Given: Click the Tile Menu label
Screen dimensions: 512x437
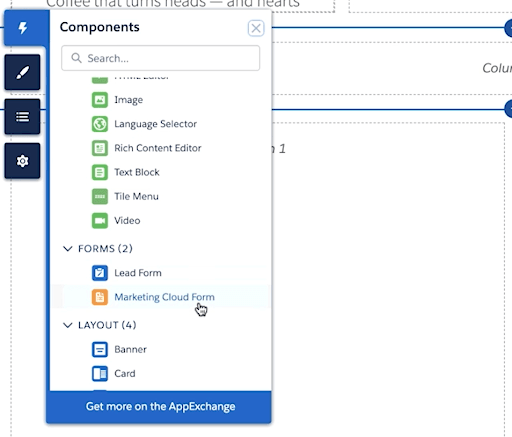Looking at the screenshot, I should tap(136, 196).
